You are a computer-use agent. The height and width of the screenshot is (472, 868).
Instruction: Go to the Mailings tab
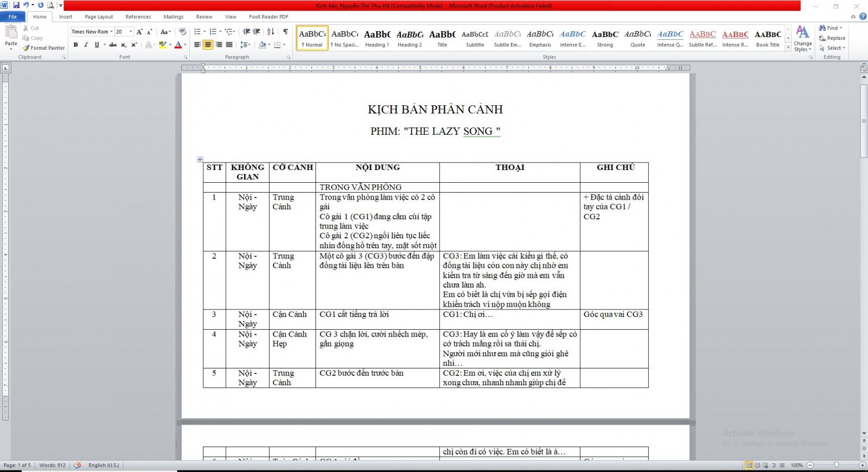coord(173,17)
